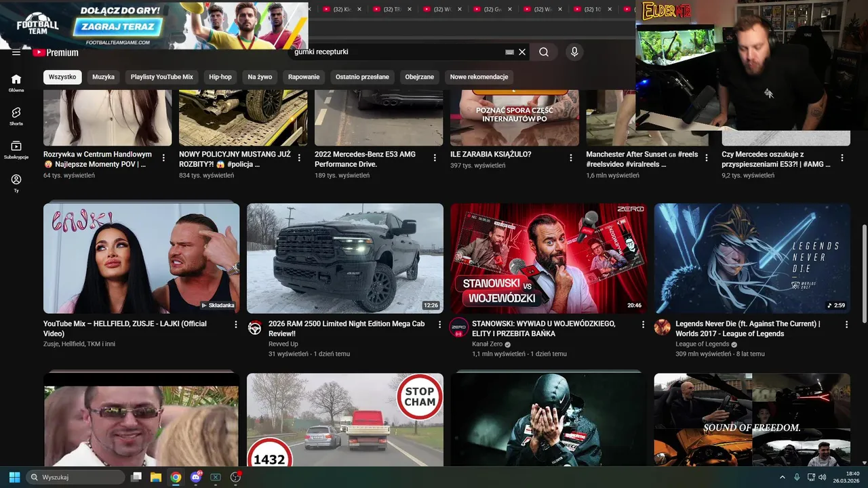Switch to browser tab (32) 10

coord(592,9)
